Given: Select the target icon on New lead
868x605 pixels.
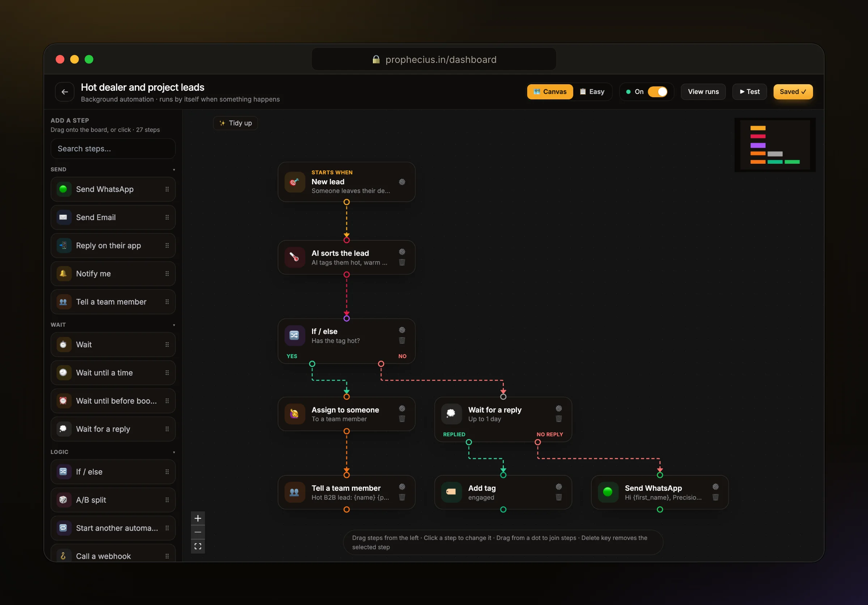Looking at the screenshot, I should click(x=294, y=182).
